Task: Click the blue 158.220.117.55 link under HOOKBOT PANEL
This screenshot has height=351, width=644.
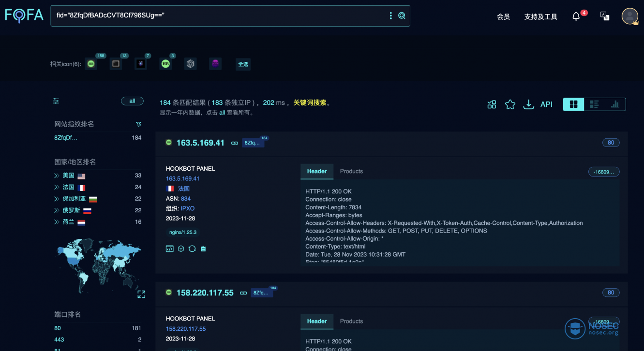Action: 186,329
